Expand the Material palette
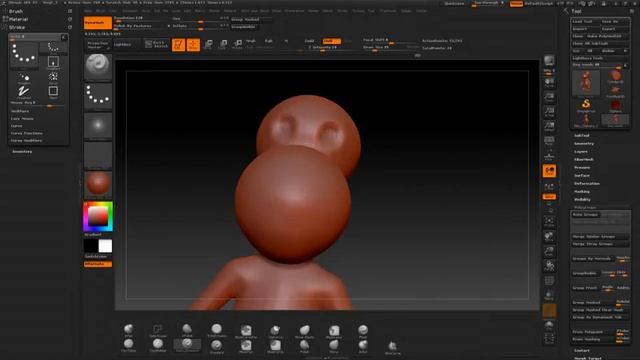 click(18, 19)
